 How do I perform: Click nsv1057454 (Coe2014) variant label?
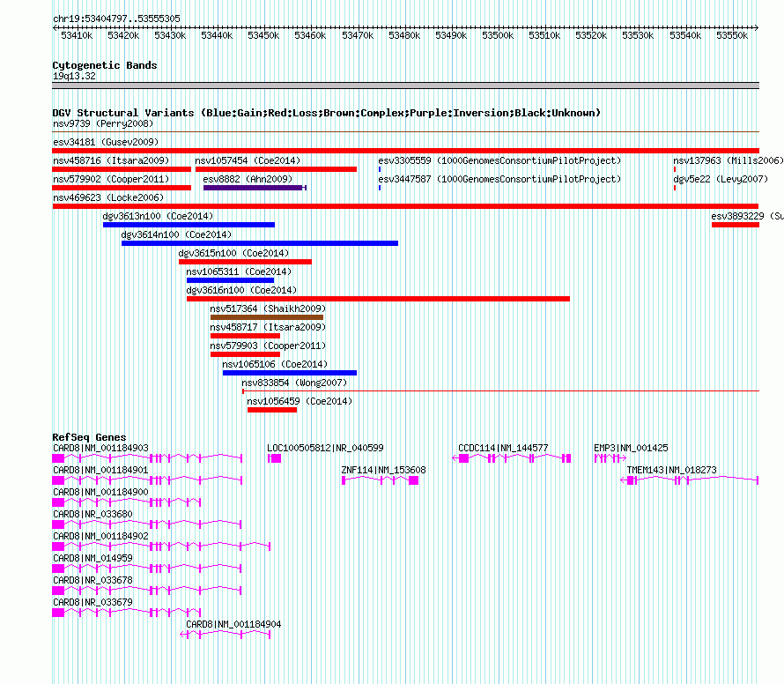pyautogui.click(x=248, y=160)
